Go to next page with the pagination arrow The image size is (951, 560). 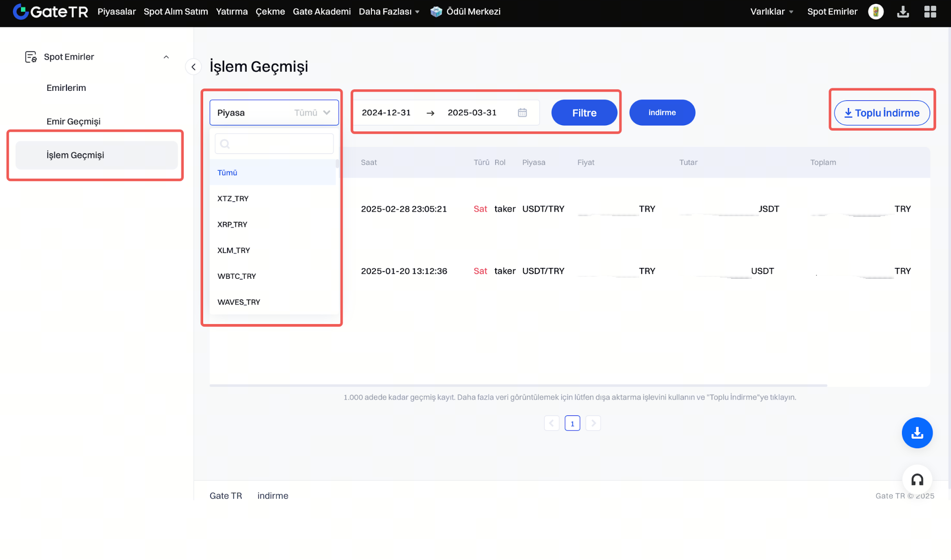pos(593,423)
